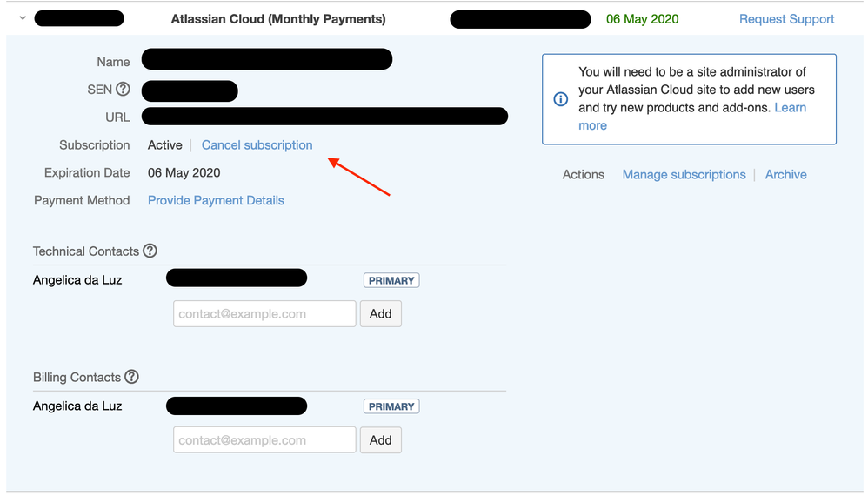Open the Technical Contacts help icon

[x=150, y=251]
